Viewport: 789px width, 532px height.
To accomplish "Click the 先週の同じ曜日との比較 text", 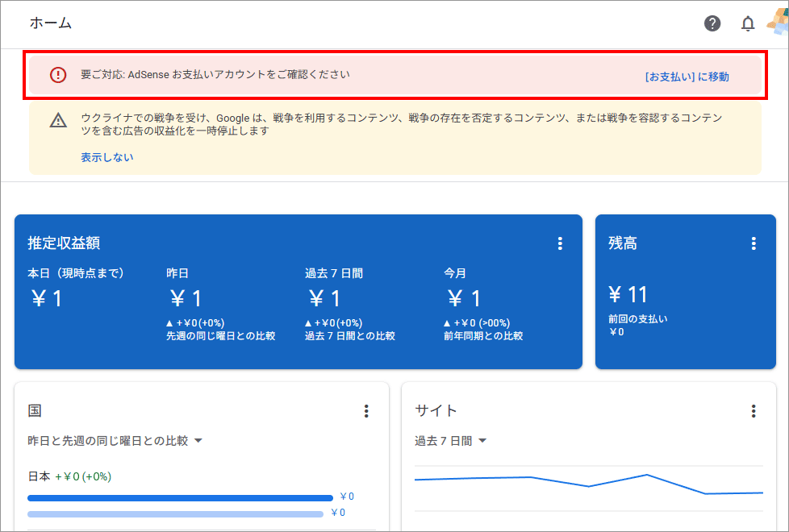I will pos(220,336).
